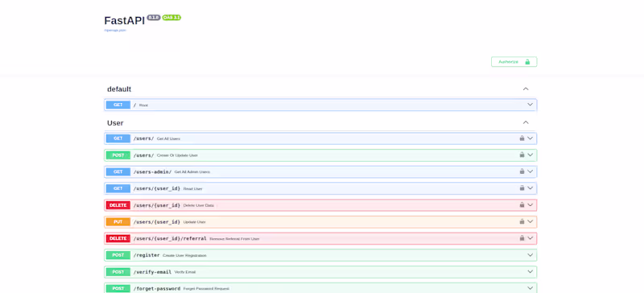Expand PUT /users/{user_id} Update User chevron
This screenshot has width=644, height=293.
tap(530, 221)
